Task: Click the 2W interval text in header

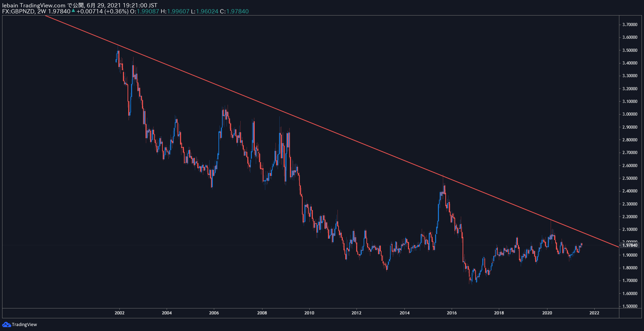Action: point(42,11)
